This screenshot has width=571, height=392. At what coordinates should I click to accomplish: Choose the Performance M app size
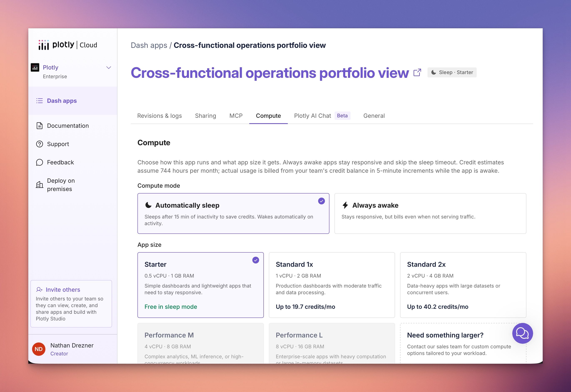[201, 343]
